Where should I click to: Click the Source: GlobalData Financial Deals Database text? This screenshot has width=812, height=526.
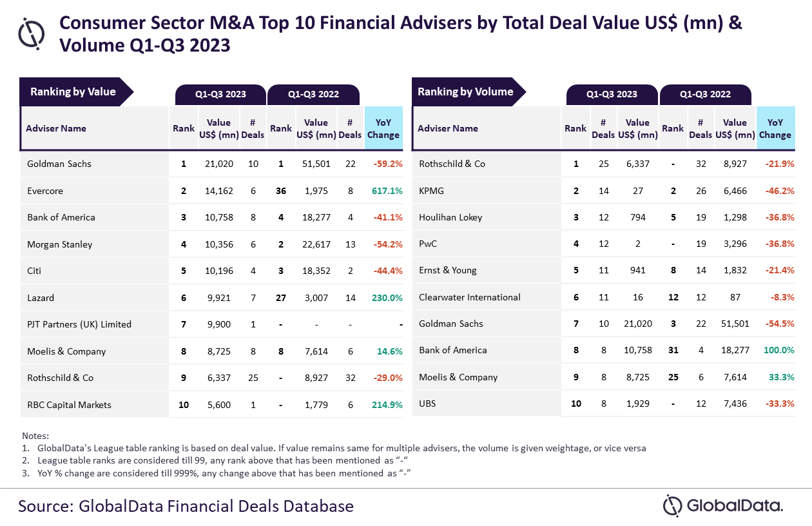click(x=186, y=505)
